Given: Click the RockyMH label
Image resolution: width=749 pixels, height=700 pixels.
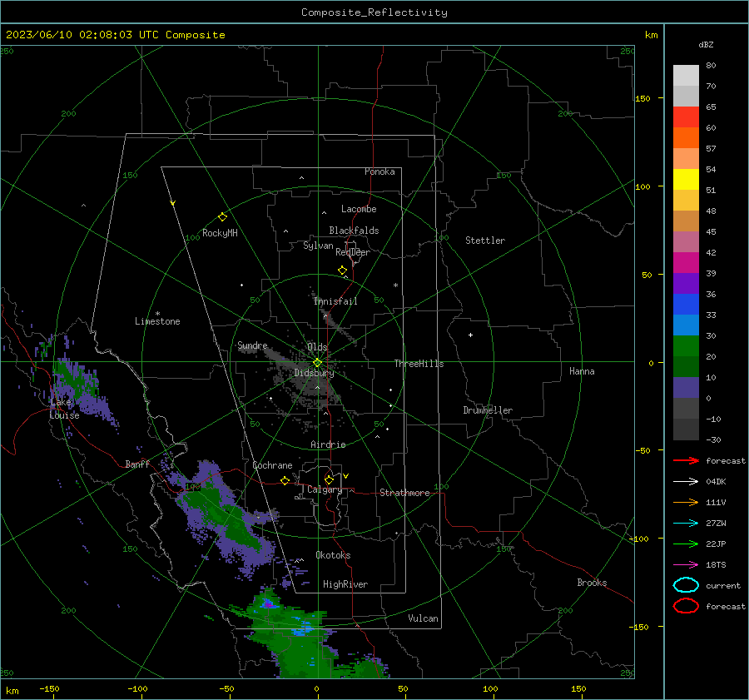Looking at the screenshot, I should coord(220,233).
